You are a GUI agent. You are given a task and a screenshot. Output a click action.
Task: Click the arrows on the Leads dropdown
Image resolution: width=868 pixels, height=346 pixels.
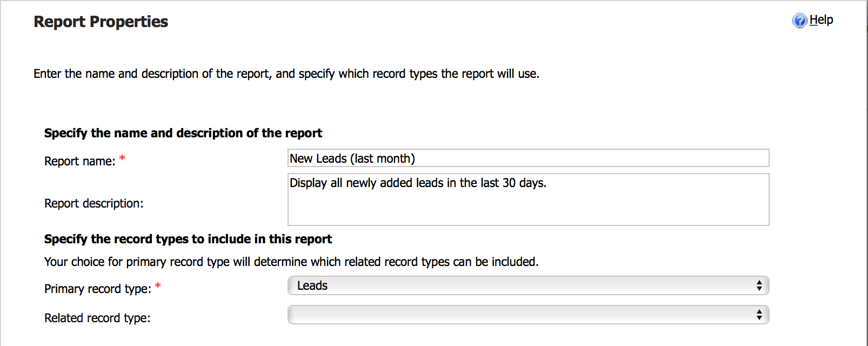[759, 285]
